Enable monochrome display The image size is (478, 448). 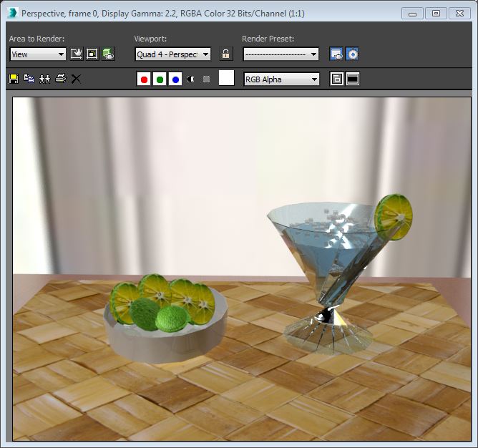pyautogui.click(x=206, y=79)
